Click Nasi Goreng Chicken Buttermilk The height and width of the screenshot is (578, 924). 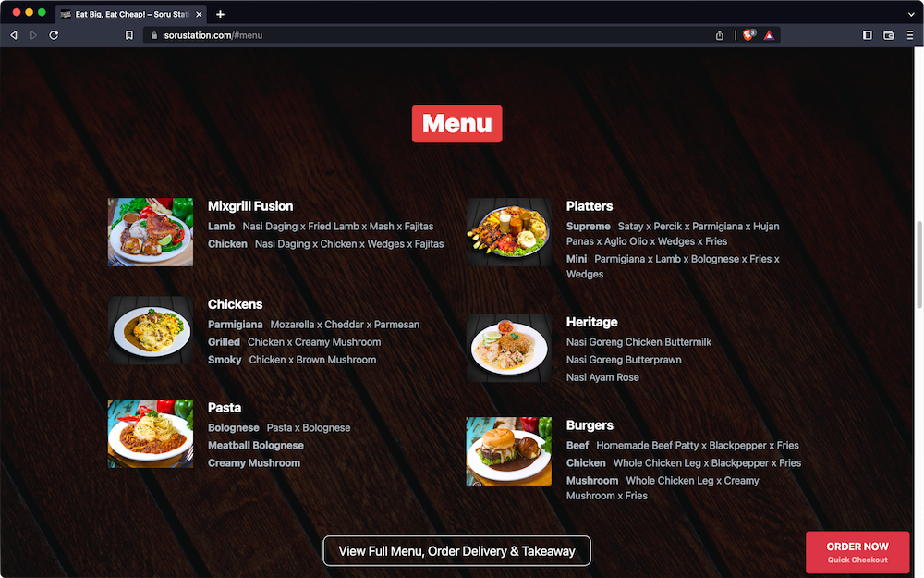click(x=638, y=342)
